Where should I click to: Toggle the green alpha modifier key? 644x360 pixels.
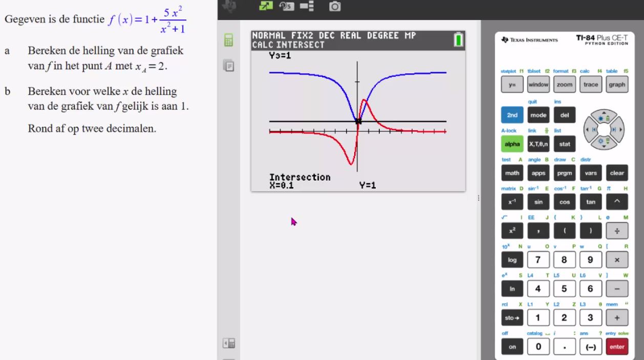[x=512, y=144]
